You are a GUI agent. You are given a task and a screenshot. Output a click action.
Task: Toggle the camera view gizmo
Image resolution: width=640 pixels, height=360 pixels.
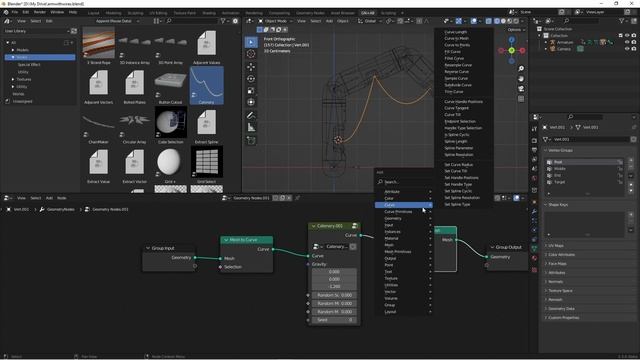point(521,89)
